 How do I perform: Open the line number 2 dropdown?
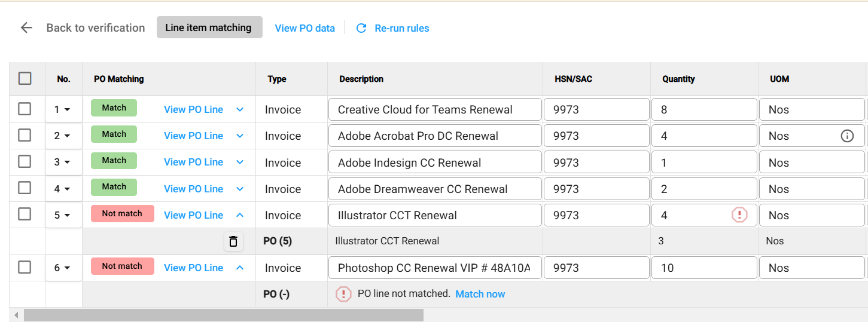(x=63, y=136)
